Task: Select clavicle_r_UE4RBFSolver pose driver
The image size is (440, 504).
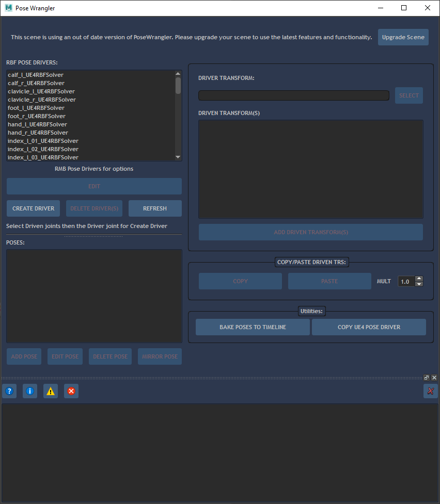Action: click(42, 100)
